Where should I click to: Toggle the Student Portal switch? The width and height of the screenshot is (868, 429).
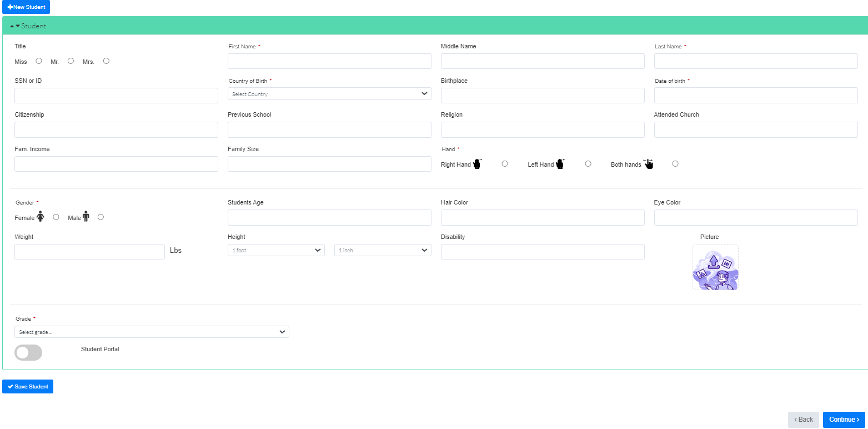pos(28,352)
